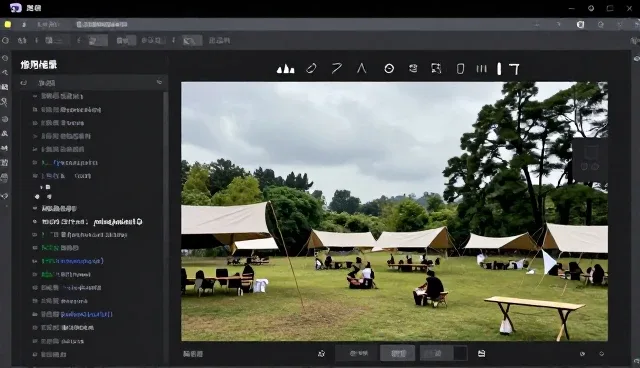The image size is (640, 368).
Task: Select the crop transform box icon
Action: click(x=436, y=68)
